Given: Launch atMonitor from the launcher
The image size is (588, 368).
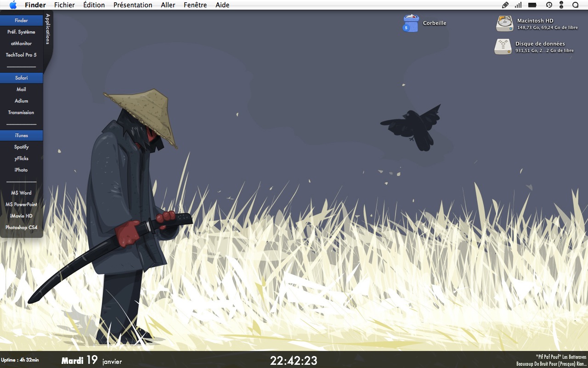Looking at the screenshot, I should (x=22, y=43).
